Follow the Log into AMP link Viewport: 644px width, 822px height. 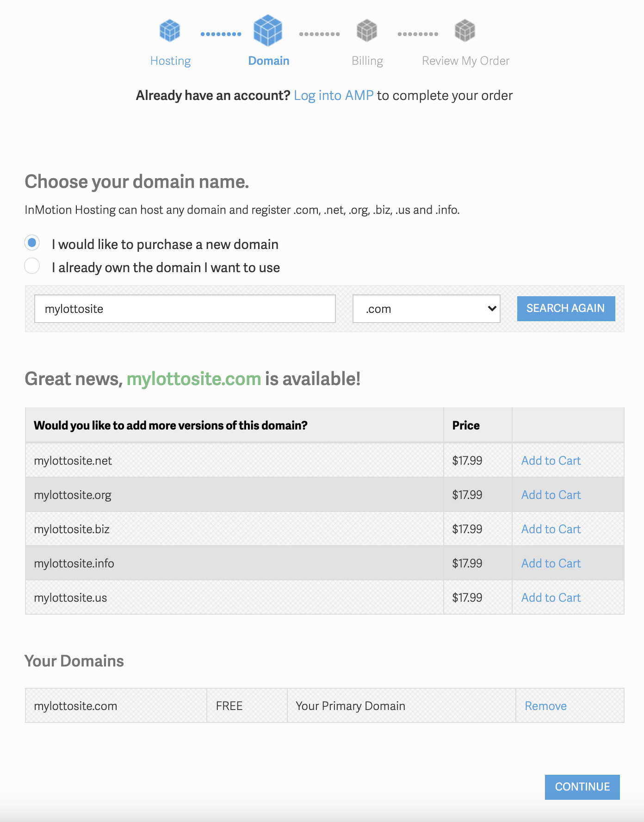pyautogui.click(x=334, y=95)
